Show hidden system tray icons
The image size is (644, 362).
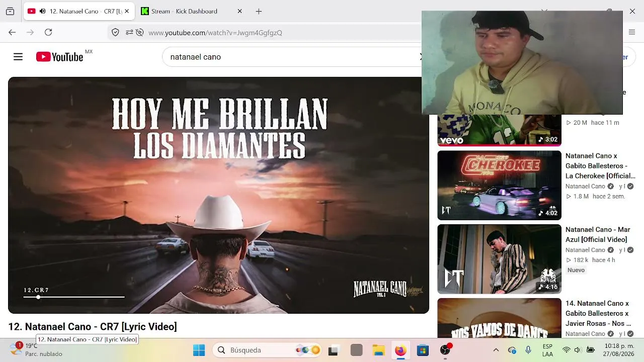(496, 350)
